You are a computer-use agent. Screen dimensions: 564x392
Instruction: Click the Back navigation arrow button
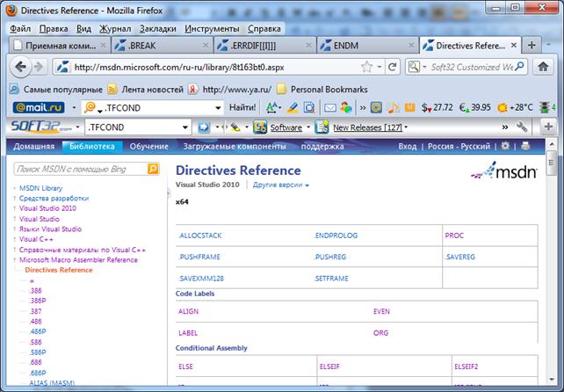click(20, 67)
